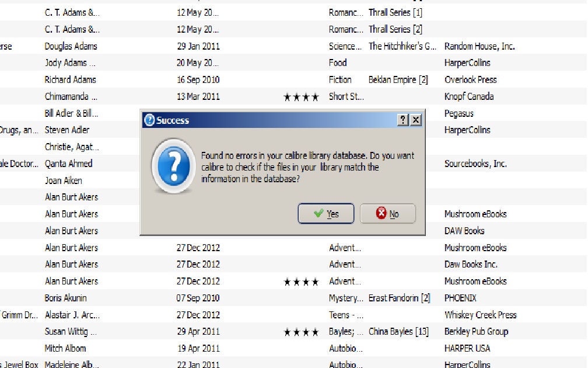The height and width of the screenshot is (368, 588).
Task: Select the Bill Adler & Bill author cell
Action: [71, 113]
